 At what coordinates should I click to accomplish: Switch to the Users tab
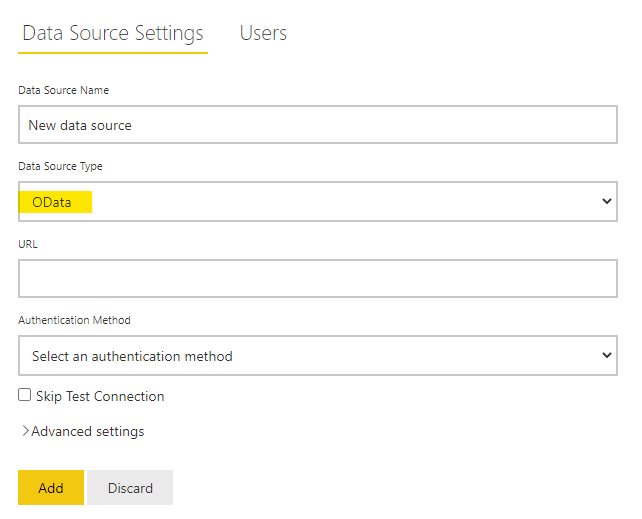tap(263, 33)
